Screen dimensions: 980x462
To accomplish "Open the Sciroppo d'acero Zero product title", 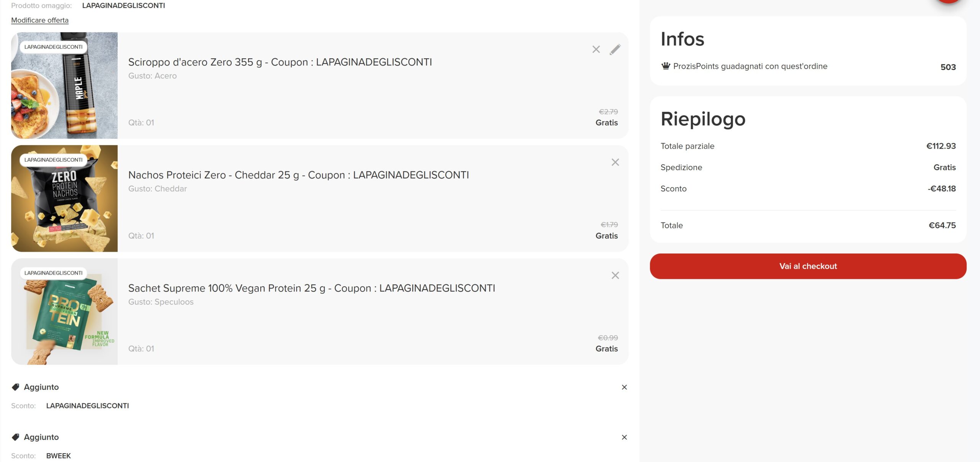I will coord(280,62).
